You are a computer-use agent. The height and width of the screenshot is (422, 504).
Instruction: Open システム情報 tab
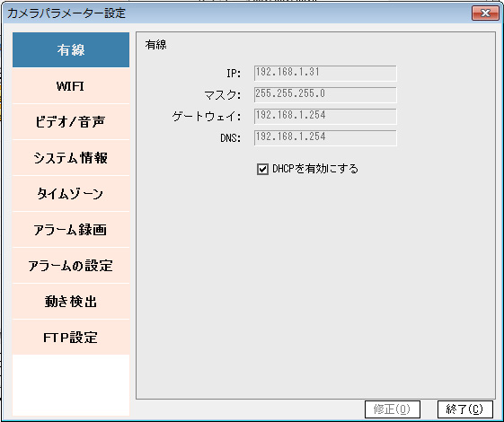71,158
